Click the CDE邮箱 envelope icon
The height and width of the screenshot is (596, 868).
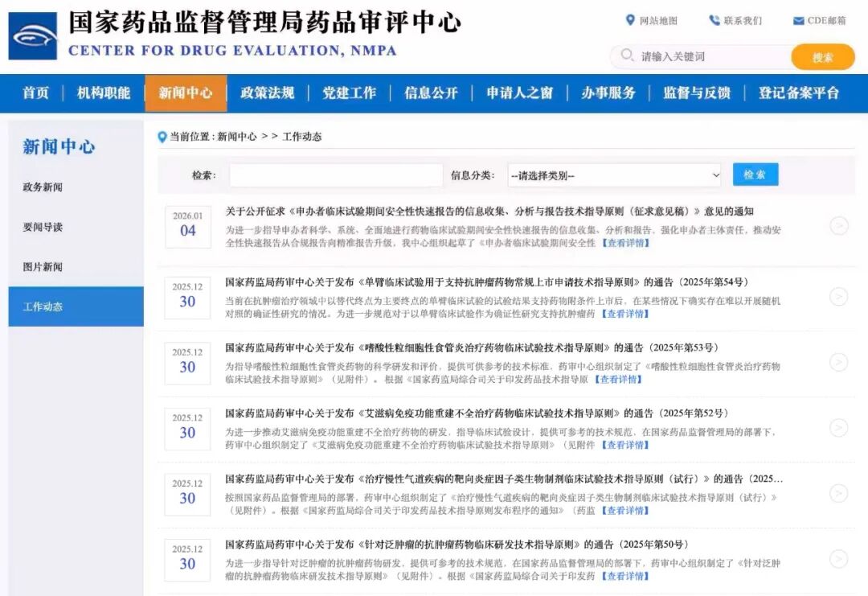798,21
